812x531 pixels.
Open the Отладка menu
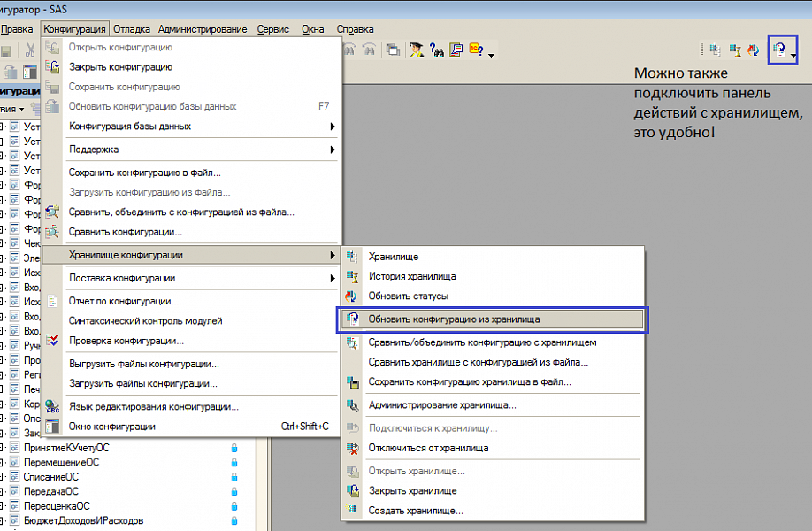132,29
